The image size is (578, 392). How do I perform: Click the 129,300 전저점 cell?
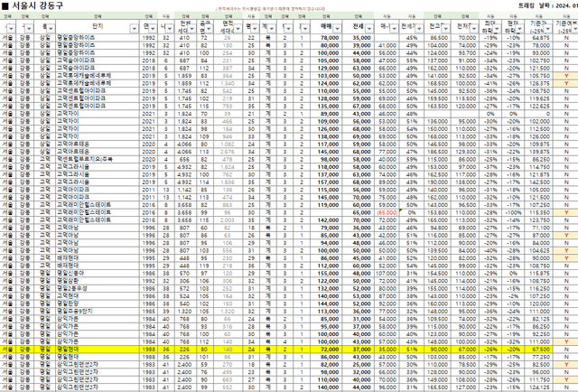(465, 152)
